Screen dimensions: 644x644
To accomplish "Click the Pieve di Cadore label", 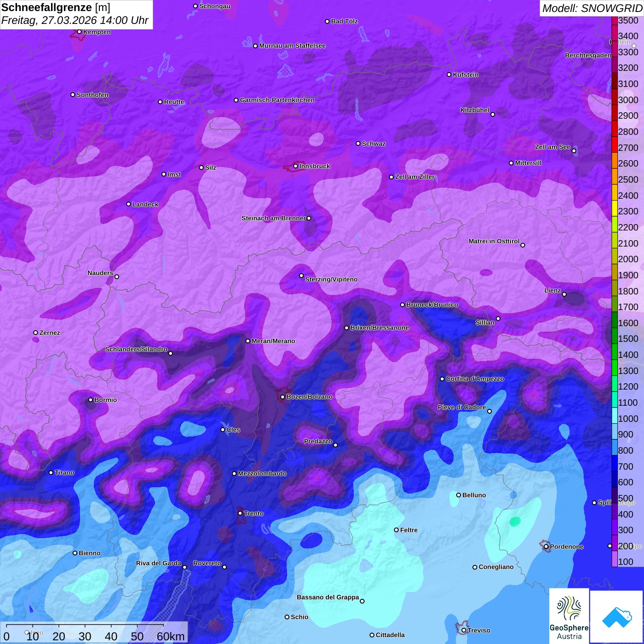I will point(462,407).
